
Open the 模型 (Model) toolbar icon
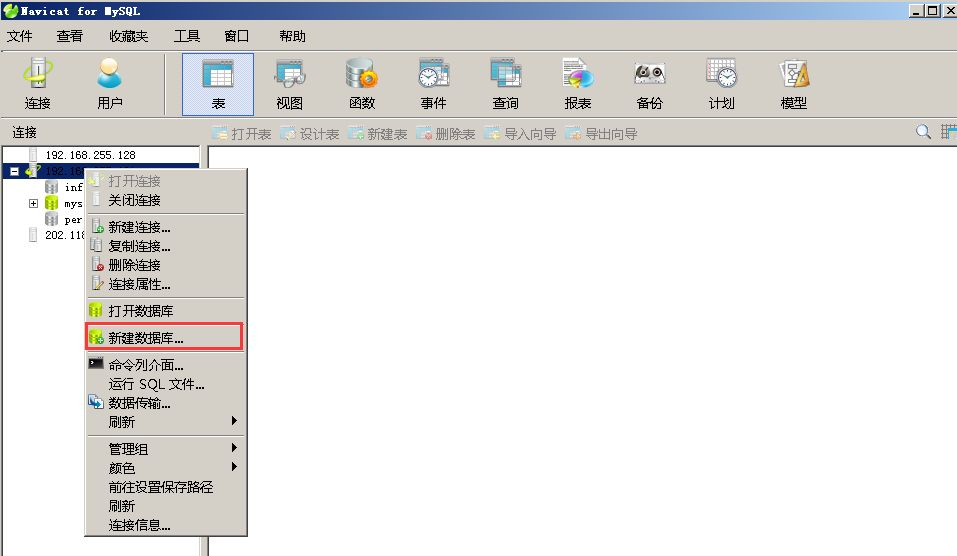(x=793, y=84)
